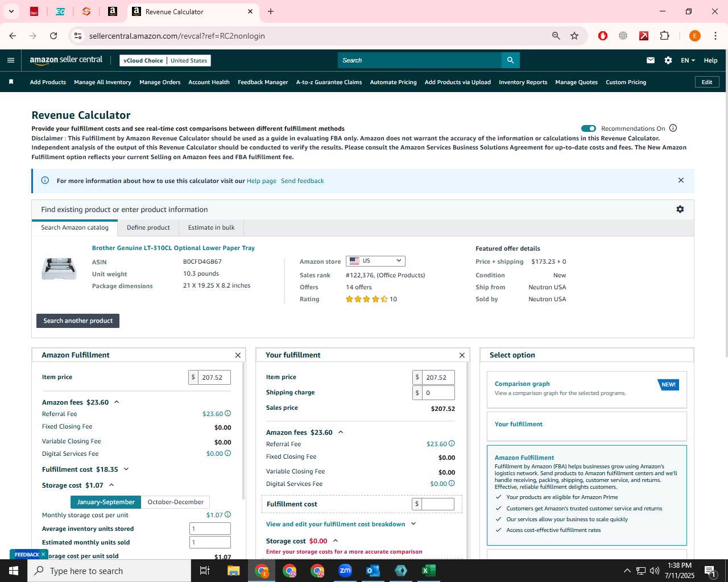Open the Comparison graph option card
728x582 pixels.
(586, 389)
